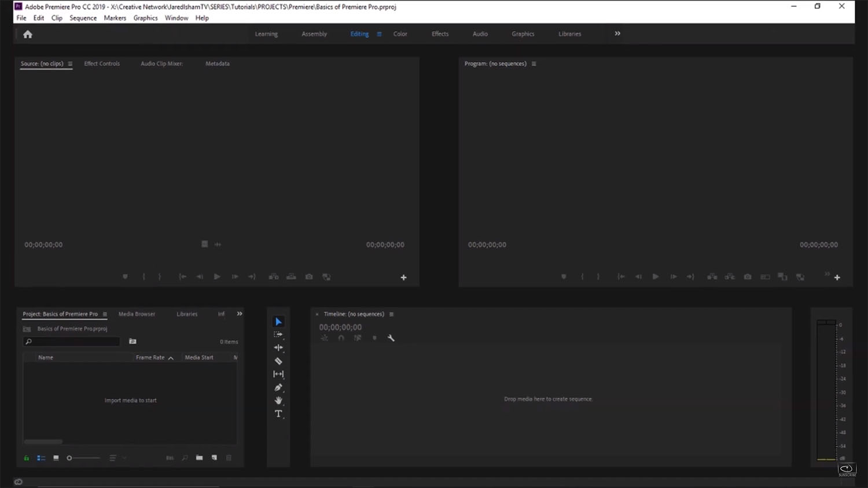Select the Ripple Edit tool
This screenshot has height=488, width=868.
tap(278, 347)
